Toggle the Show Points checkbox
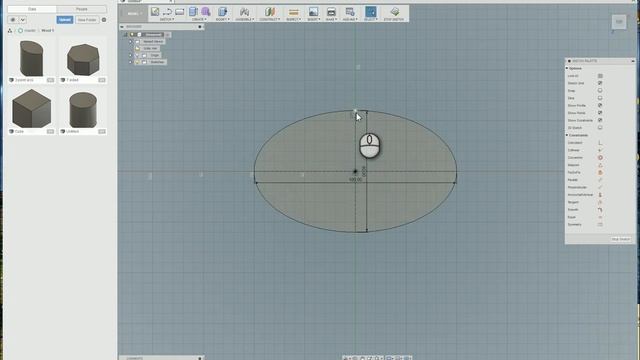Image resolution: width=640 pixels, height=360 pixels. (600, 113)
